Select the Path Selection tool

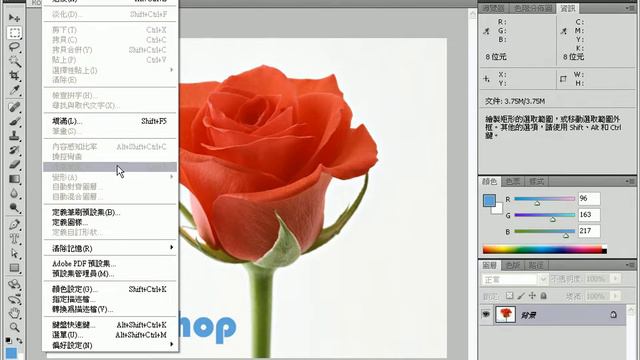point(14,253)
